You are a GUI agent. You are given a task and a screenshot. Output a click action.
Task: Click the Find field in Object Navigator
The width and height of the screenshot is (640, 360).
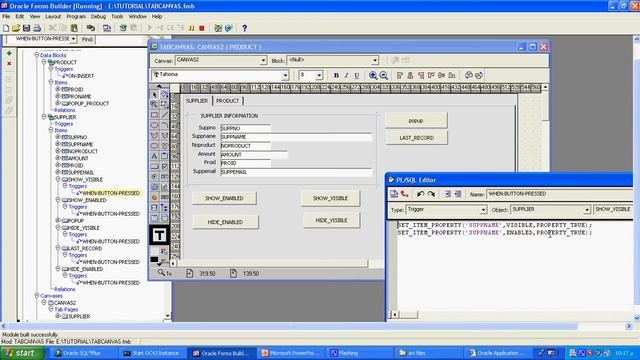click(121, 39)
